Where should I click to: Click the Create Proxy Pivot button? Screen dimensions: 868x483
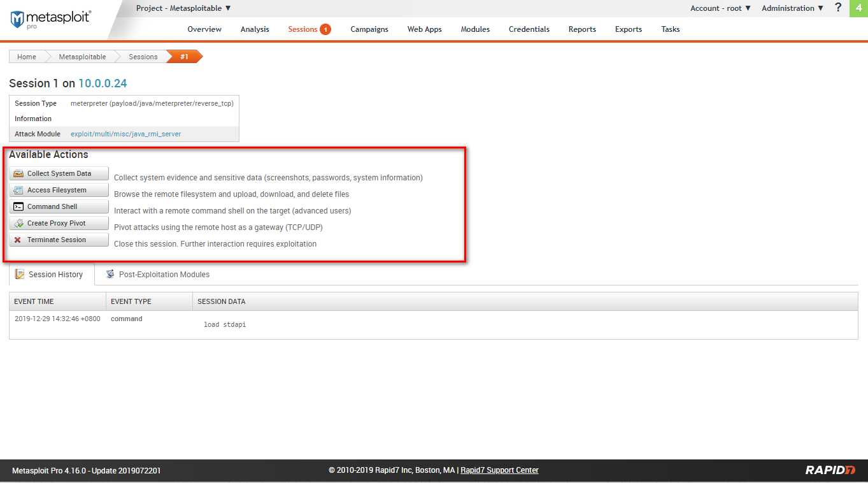tap(59, 223)
